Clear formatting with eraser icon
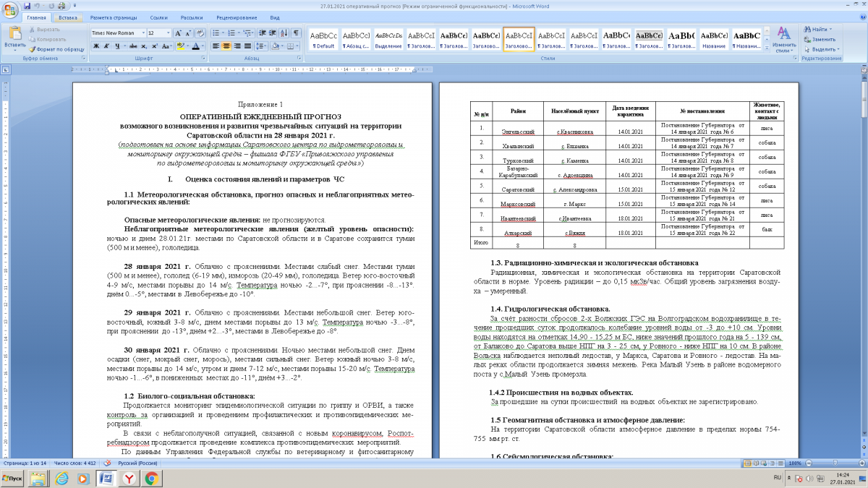 click(x=200, y=33)
